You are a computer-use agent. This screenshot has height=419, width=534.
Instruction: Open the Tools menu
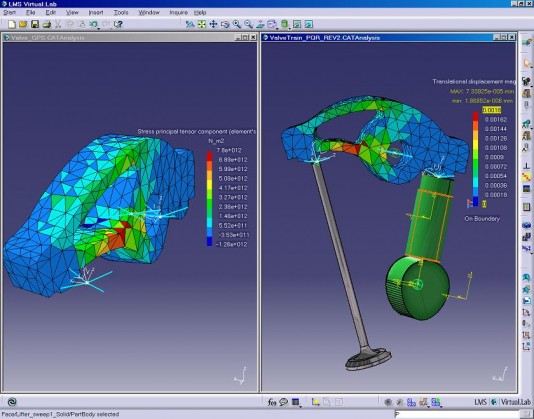click(x=121, y=13)
